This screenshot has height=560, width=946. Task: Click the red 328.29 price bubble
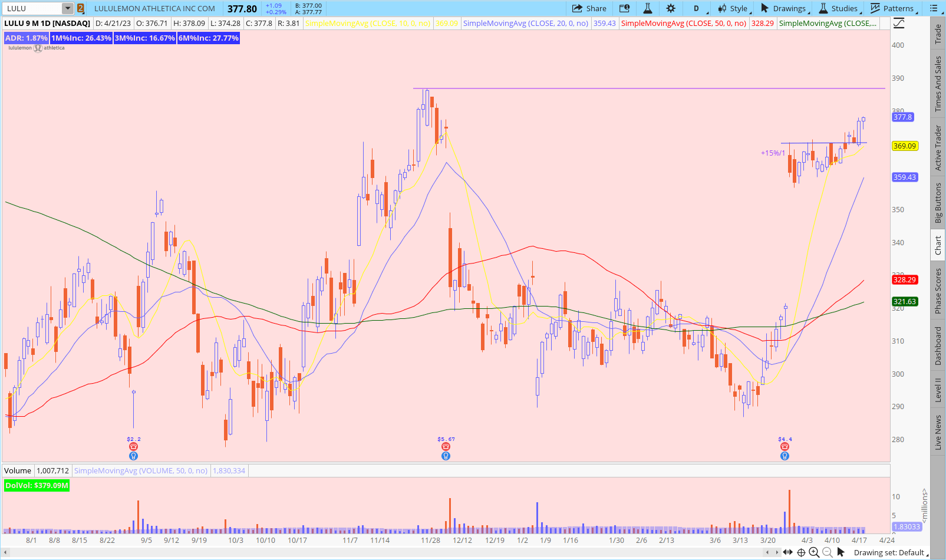coord(905,279)
